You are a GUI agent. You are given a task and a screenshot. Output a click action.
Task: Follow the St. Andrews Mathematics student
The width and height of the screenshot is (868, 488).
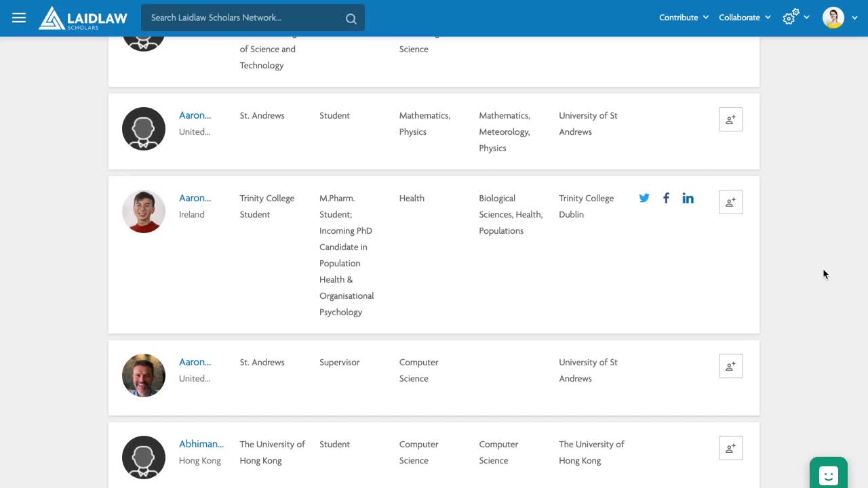tap(730, 119)
